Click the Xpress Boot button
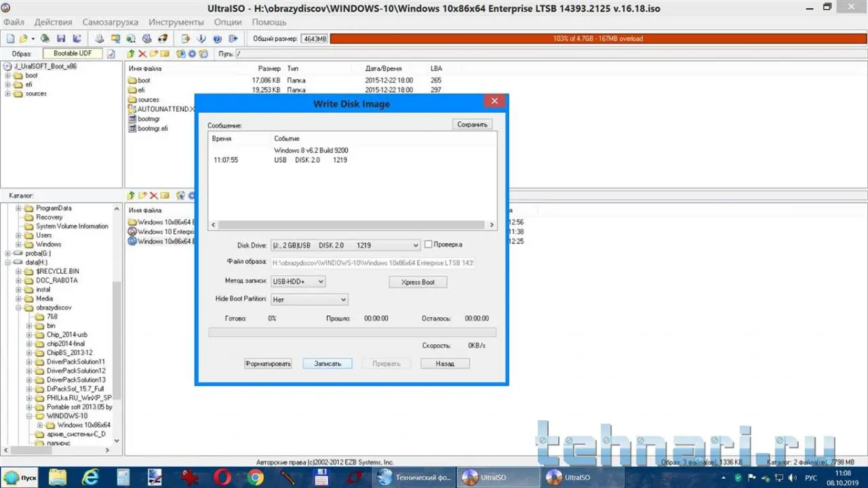Viewport: 868px width, 488px height. click(x=418, y=282)
